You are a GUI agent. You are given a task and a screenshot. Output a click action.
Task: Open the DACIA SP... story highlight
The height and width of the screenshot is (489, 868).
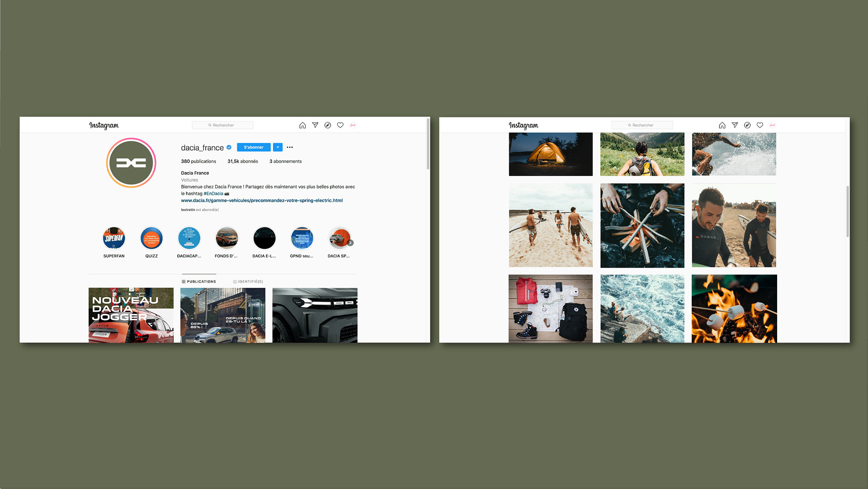coord(339,238)
